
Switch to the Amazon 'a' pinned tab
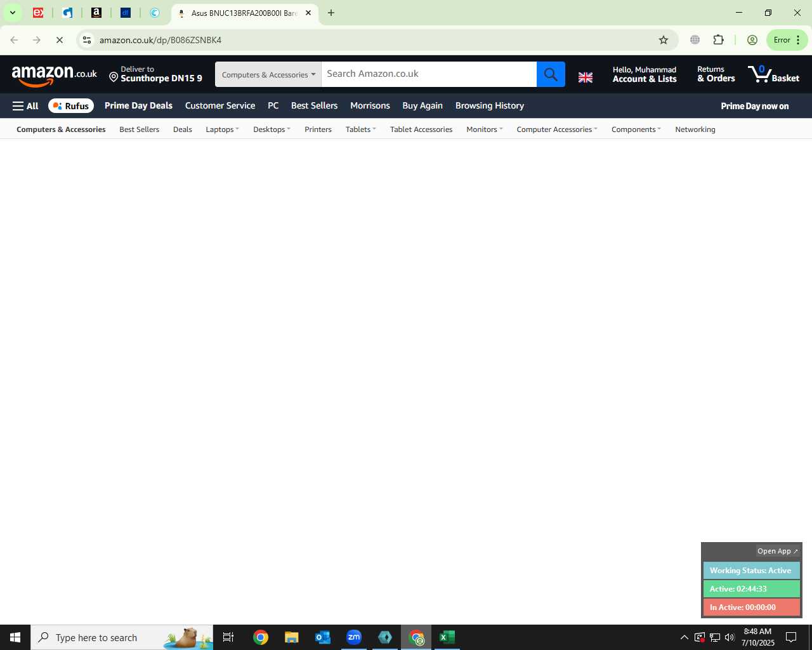96,13
